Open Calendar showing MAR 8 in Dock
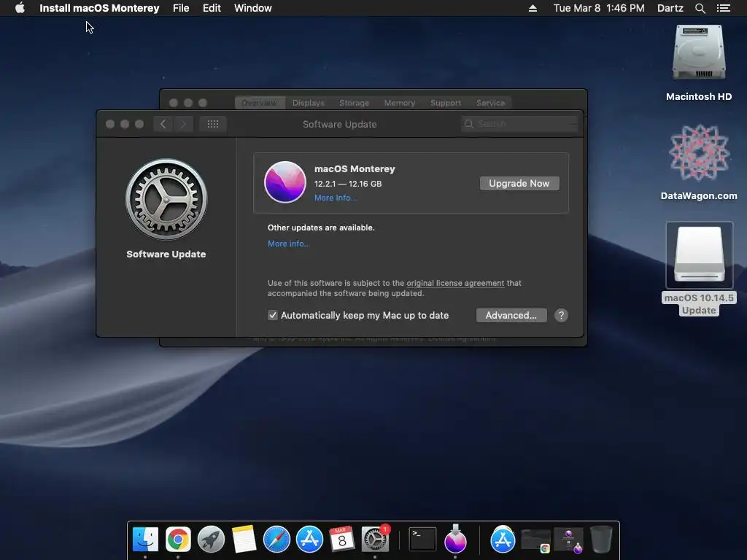Screen dimensions: 747x560 342,540
